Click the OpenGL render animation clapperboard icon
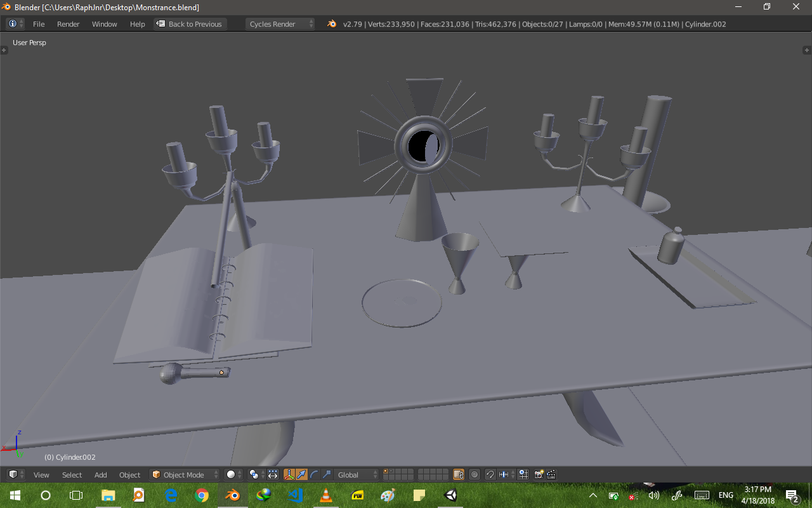This screenshot has width=812, height=508. tap(549, 474)
